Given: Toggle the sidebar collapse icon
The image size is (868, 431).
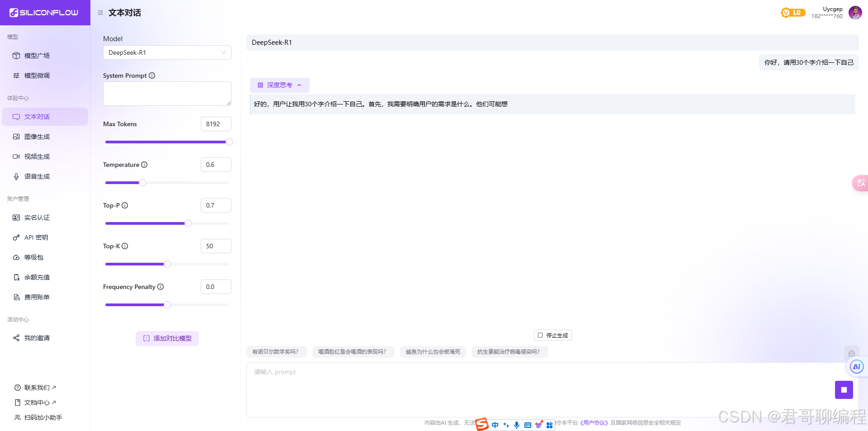Looking at the screenshot, I should (100, 13).
